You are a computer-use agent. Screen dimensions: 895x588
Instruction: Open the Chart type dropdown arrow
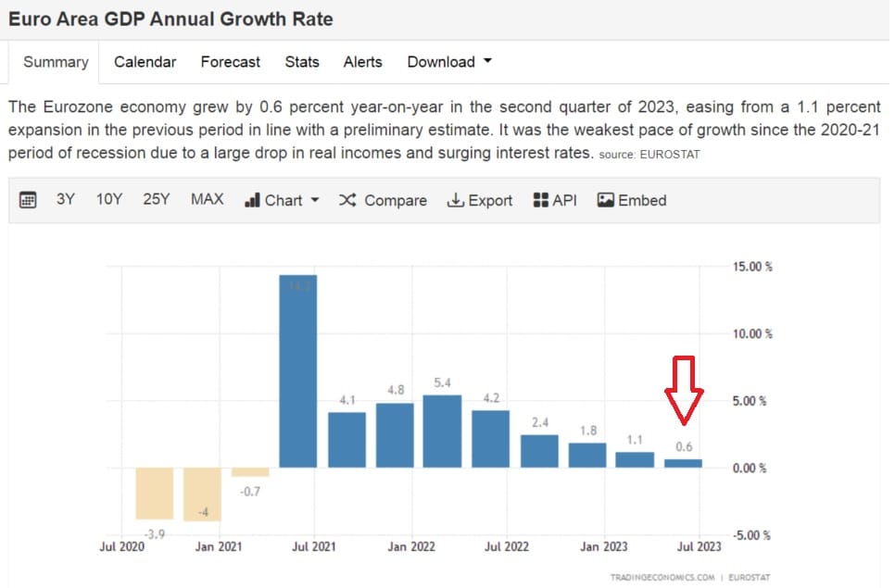(314, 200)
